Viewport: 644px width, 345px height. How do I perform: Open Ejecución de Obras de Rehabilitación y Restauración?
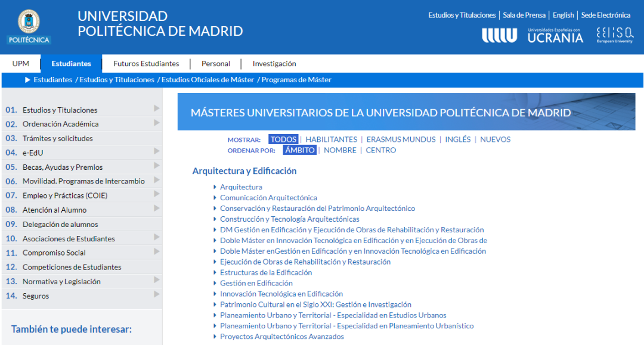305,262
